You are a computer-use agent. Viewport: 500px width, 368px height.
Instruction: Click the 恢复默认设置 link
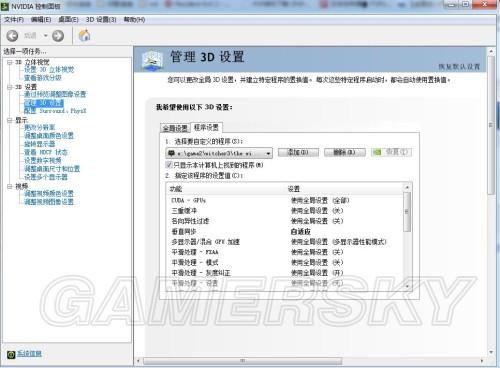(x=459, y=67)
